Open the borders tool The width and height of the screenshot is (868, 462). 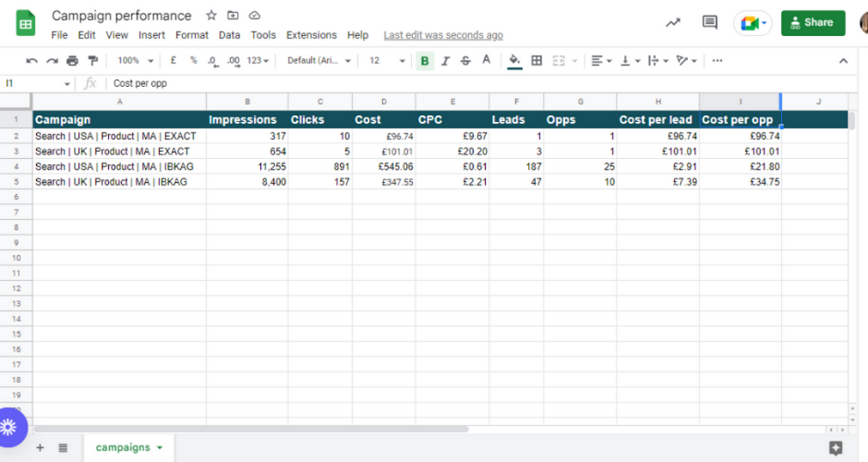click(x=536, y=61)
